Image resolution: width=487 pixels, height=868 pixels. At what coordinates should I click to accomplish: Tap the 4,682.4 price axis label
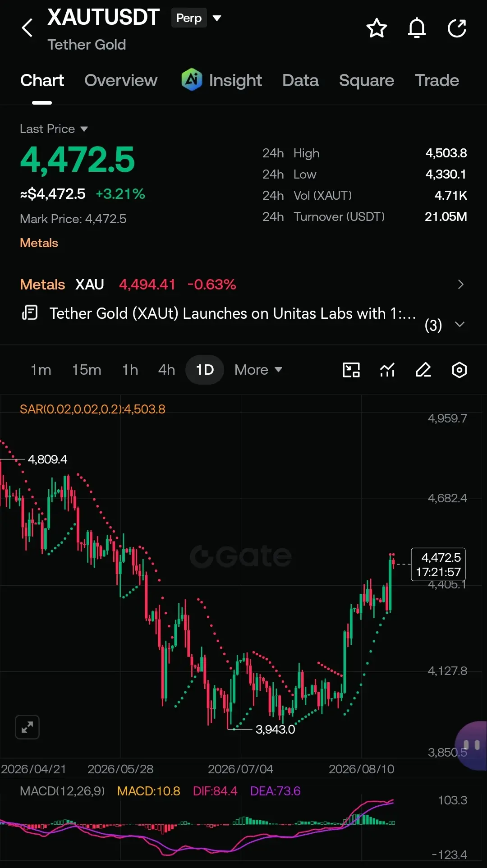(447, 498)
